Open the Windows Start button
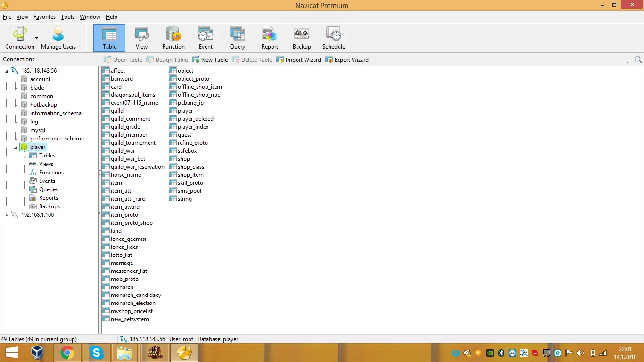The image size is (644, 362). 11,353
